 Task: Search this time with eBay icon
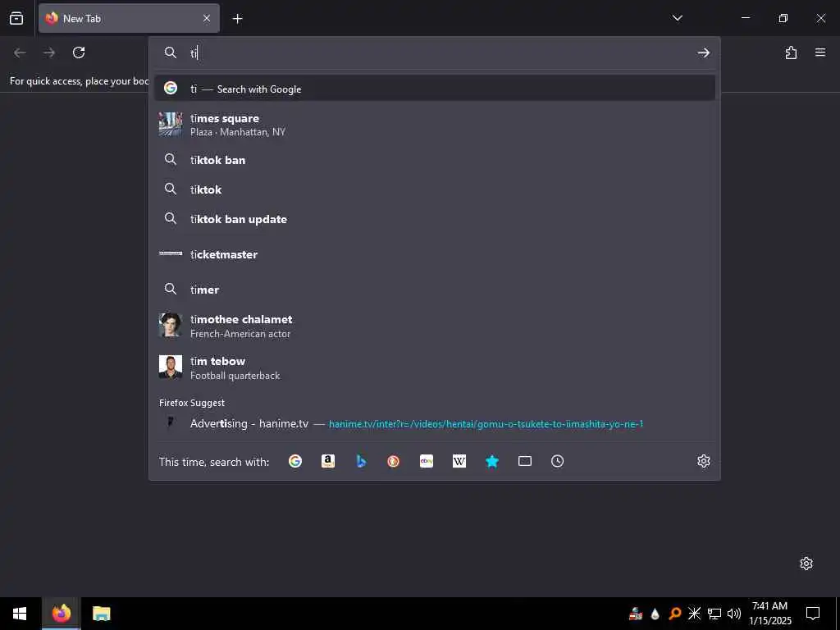pos(427,461)
